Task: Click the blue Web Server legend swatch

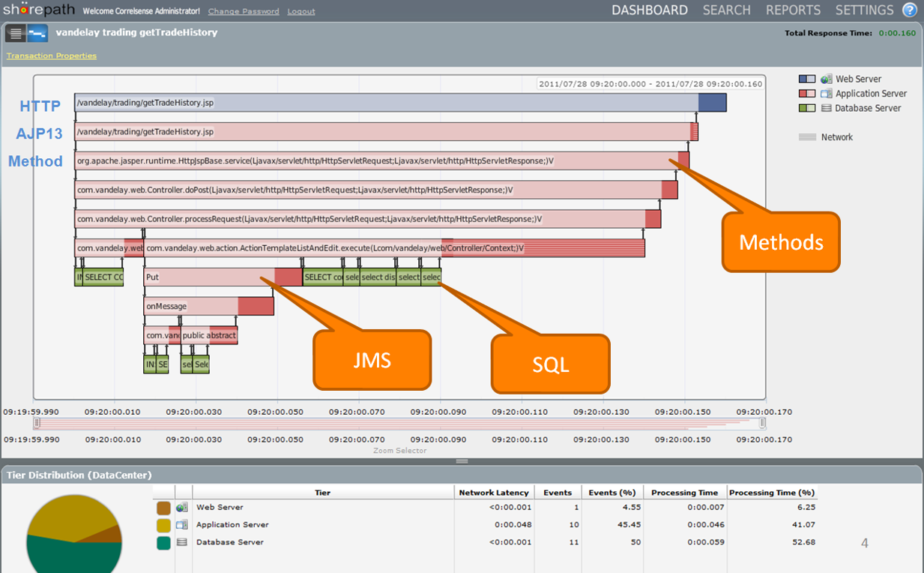Action: coord(807,79)
